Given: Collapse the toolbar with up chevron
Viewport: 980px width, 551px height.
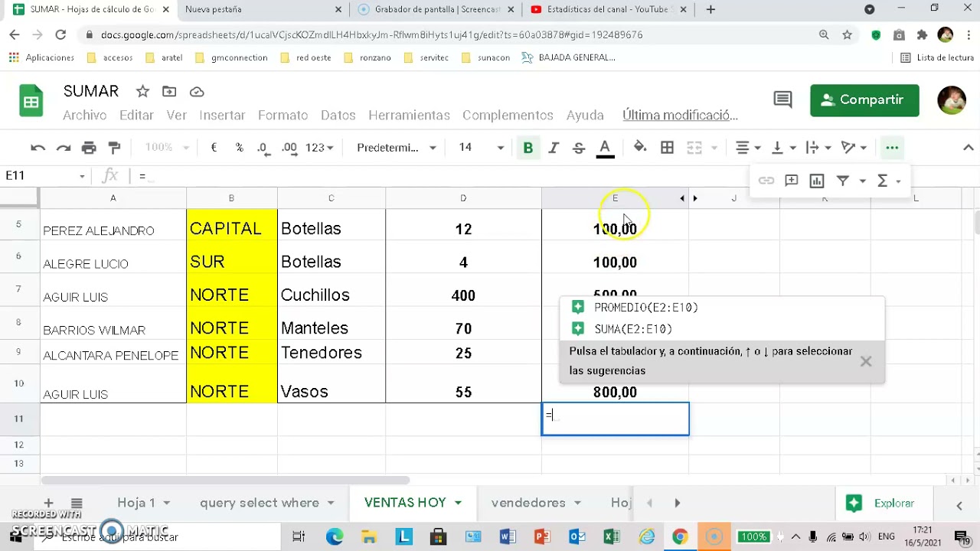Looking at the screenshot, I should (x=968, y=148).
